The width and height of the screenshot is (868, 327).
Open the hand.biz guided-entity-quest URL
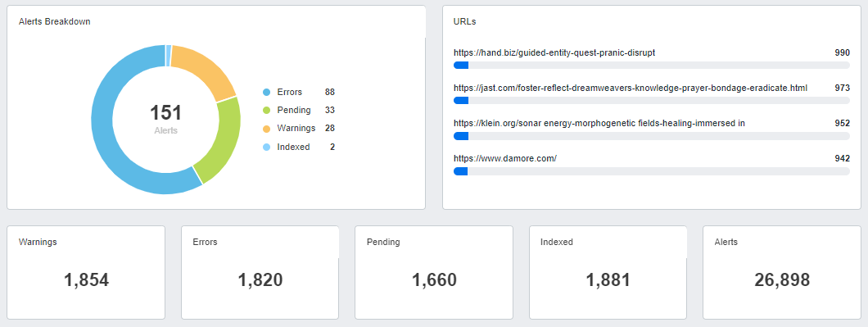[x=554, y=52]
